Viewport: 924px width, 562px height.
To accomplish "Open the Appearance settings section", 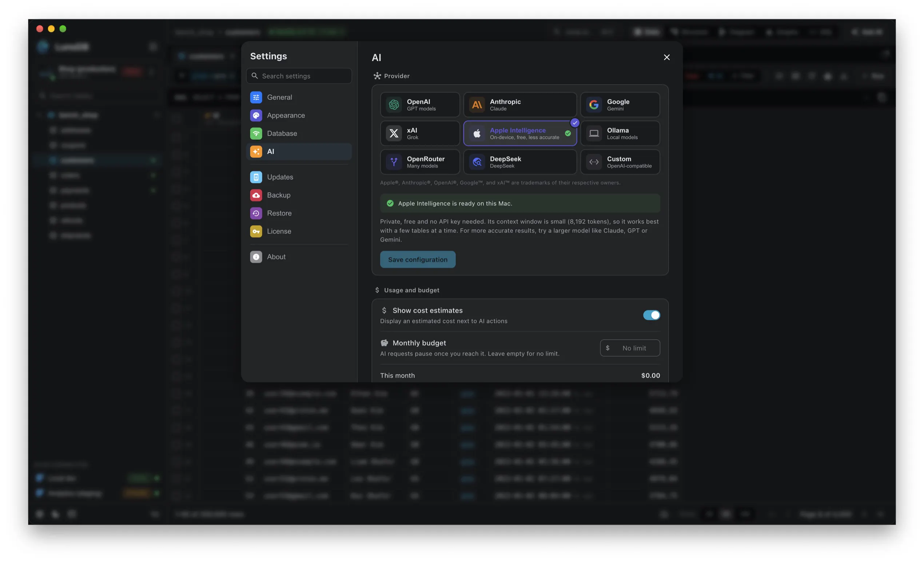I will coord(299,115).
